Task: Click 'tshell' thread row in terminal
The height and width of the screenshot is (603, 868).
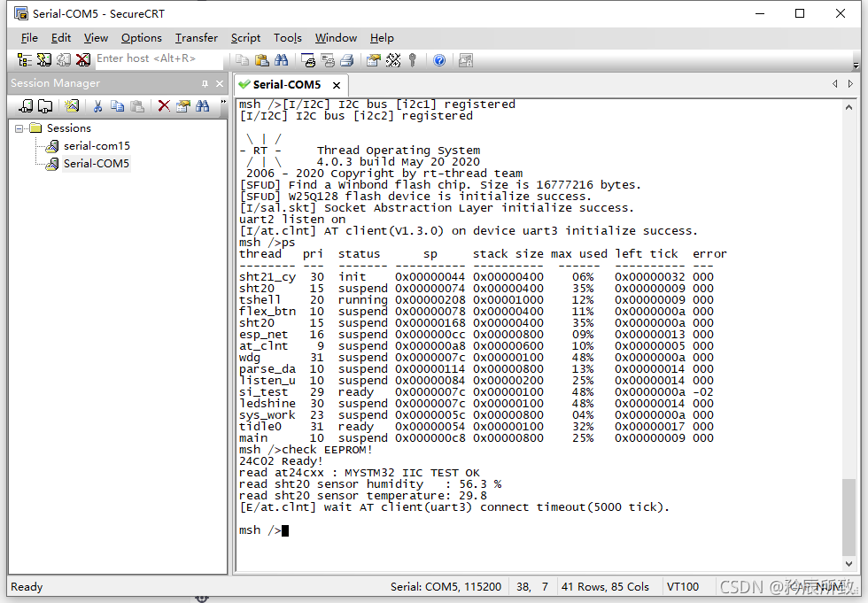Action: 477,300
